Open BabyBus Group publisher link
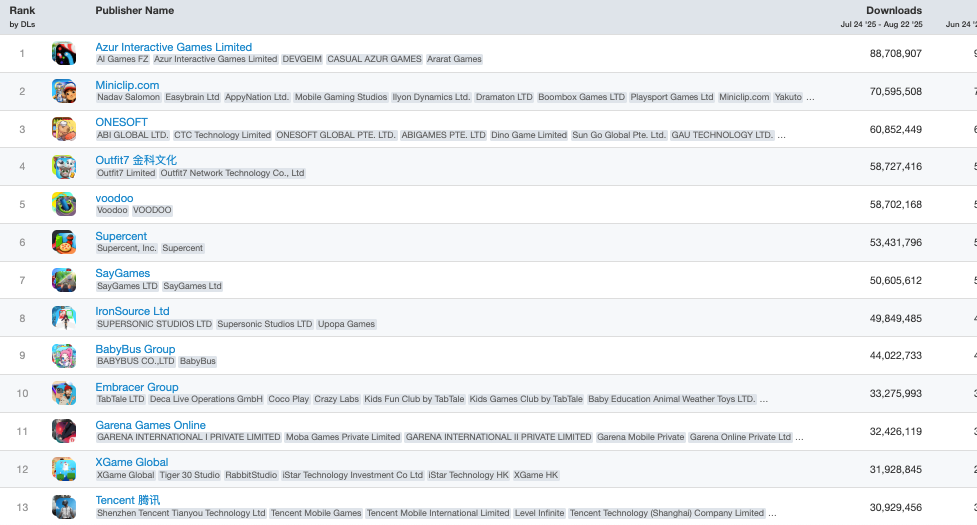The height and width of the screenshot is (525, 977). tap(135, 349)
